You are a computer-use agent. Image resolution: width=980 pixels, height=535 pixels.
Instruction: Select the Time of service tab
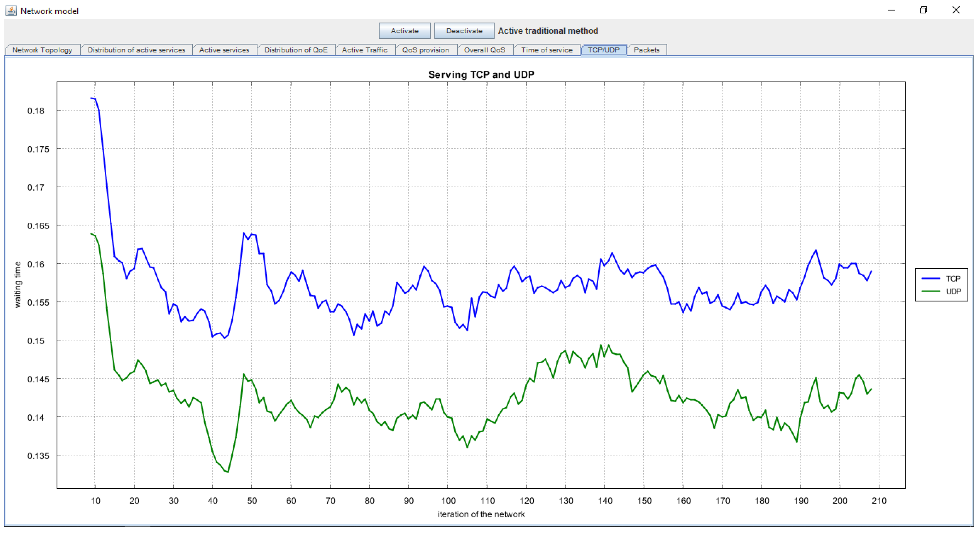pos(546,50)
